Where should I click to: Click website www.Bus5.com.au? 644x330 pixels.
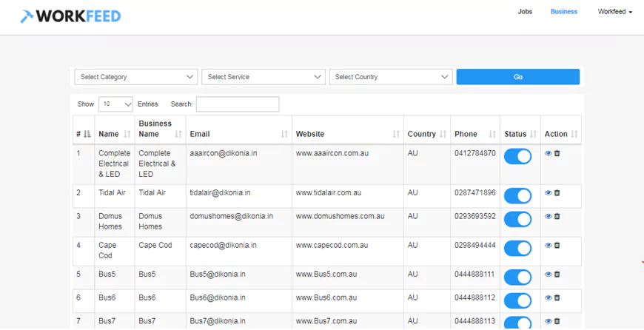[326, 275]
